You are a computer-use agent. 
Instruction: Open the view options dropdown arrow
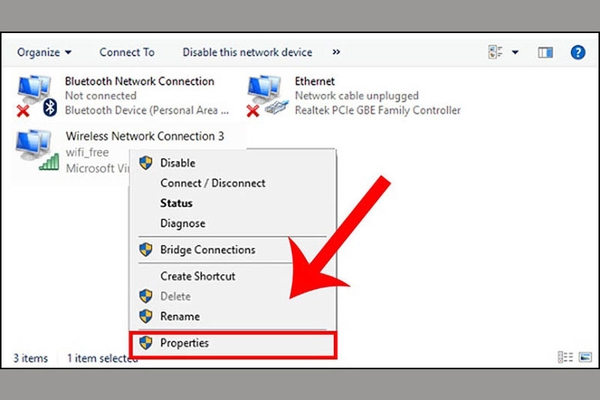point(515,52)
